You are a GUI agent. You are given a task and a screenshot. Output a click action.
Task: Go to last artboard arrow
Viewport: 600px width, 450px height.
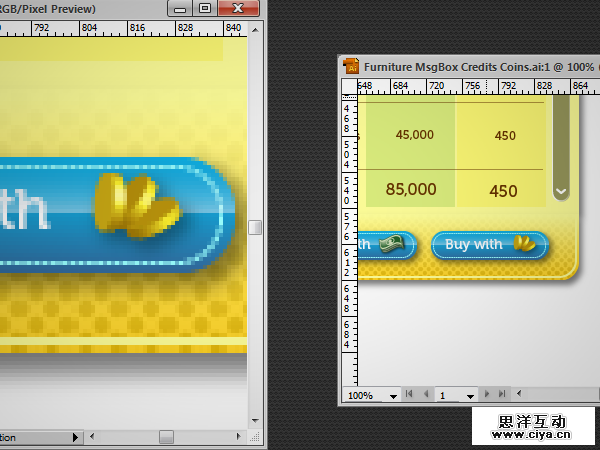point(502,395)
